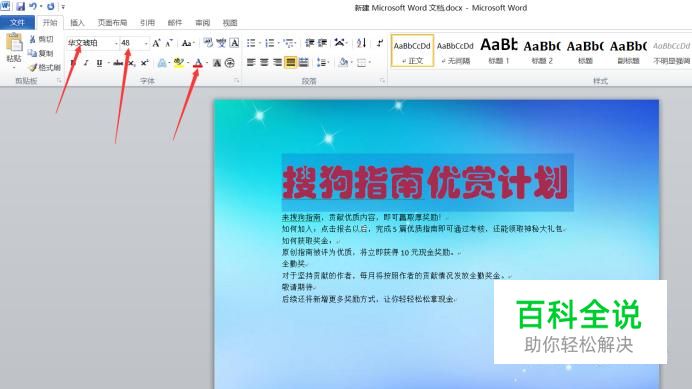Click the Character Shading icon

[x=217, y=63]
